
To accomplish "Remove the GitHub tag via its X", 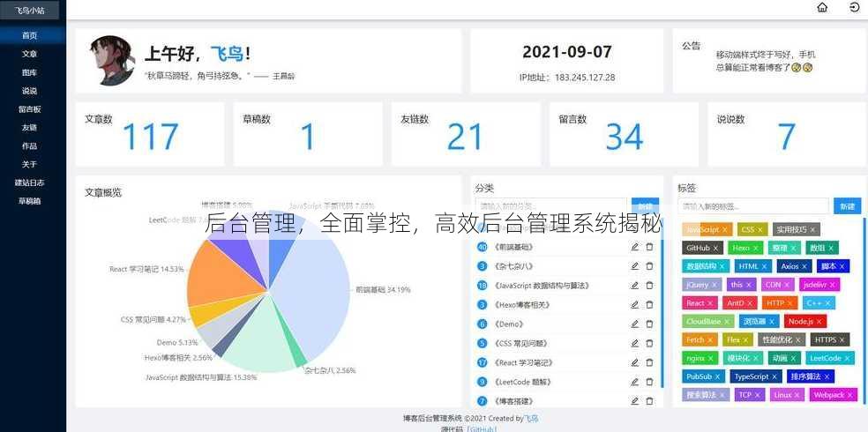I will (x=715, y=248).
